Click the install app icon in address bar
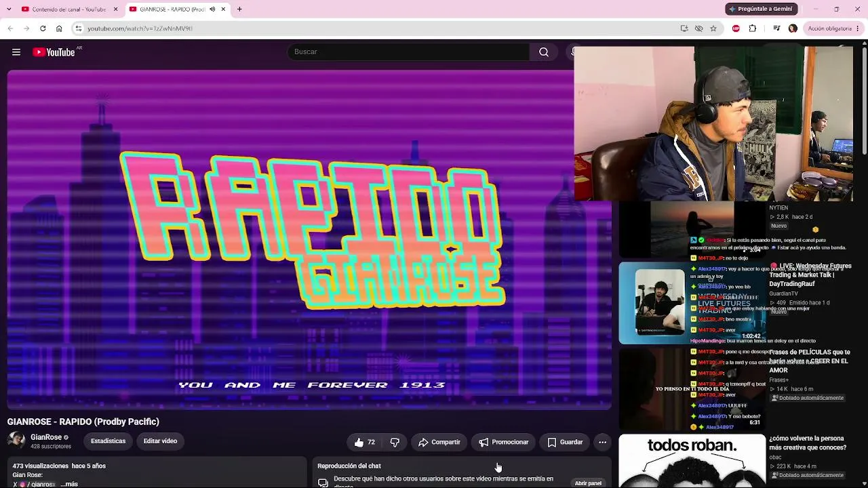Viewport: 868px width, 488px height. tap(684, 28)
